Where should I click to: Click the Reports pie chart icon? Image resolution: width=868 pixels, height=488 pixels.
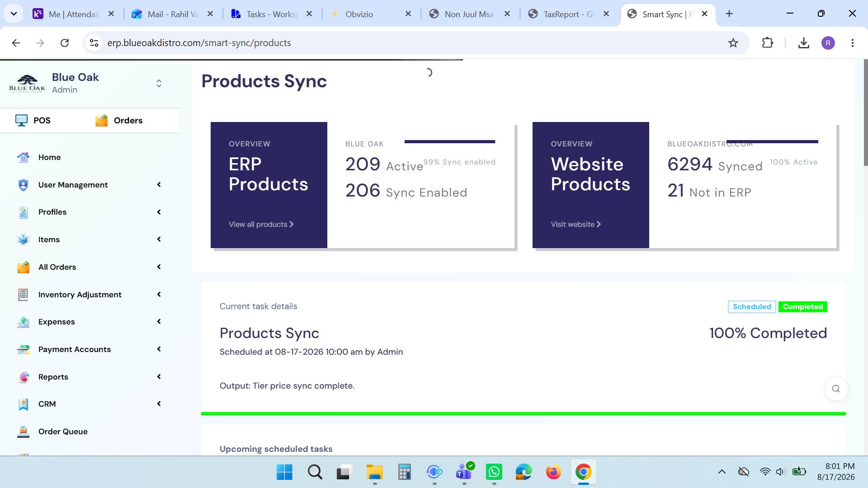pos(23,377)
